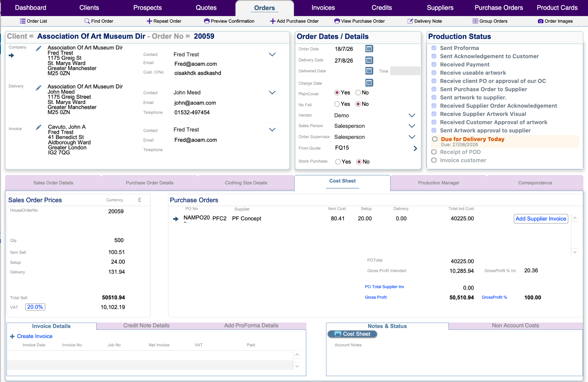Open the Credit Note Details tab
The height and width of the screenshot is (382, 588).
click(x=146, y=326)
